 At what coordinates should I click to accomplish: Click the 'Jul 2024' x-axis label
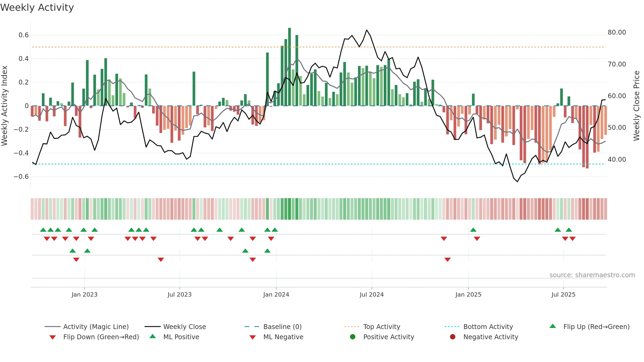point(372,295)
